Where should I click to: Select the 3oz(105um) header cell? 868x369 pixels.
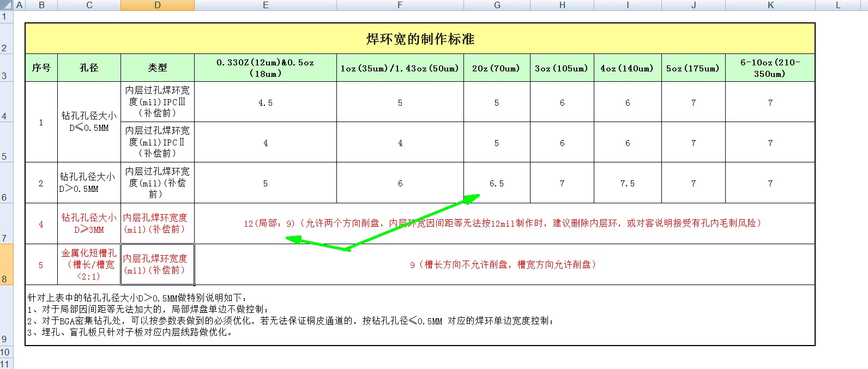click(562, 68)
